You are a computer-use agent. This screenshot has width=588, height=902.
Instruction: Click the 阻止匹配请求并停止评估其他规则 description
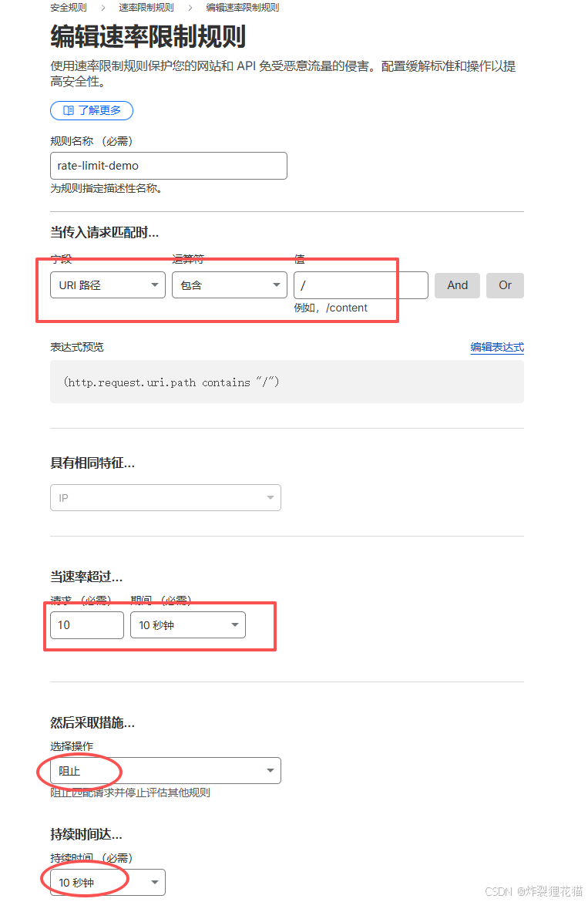coord(130,793)
